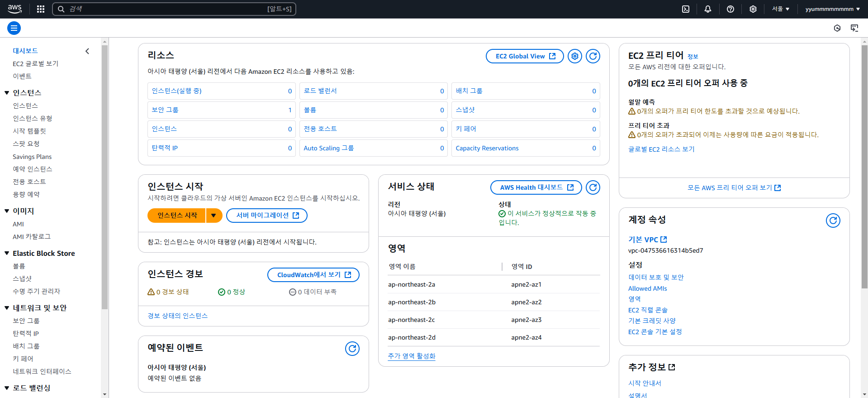Open the 추가 정보 external link icon
Image resolution: width=868 pixels, height=398 pixels.
pos(672,367)
